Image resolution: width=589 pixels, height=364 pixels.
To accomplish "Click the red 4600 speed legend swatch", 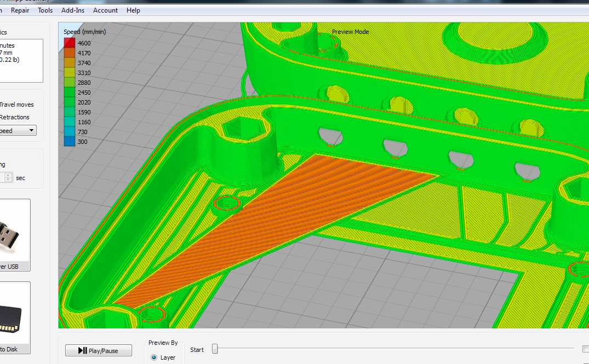I will pyautogui.click(x=70, y=43).
